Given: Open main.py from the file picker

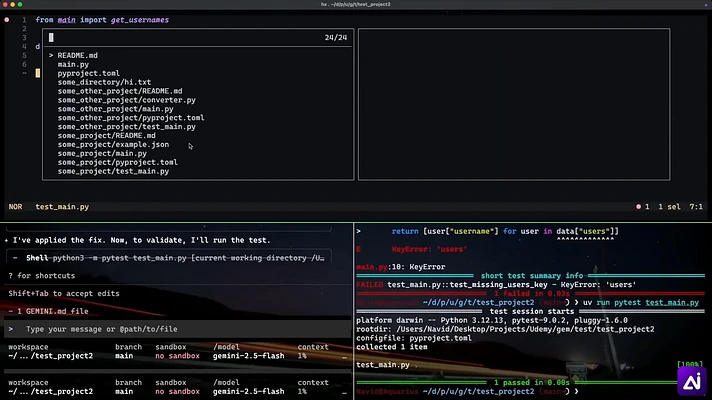Looking at the screenshot, I should [73, 64].
